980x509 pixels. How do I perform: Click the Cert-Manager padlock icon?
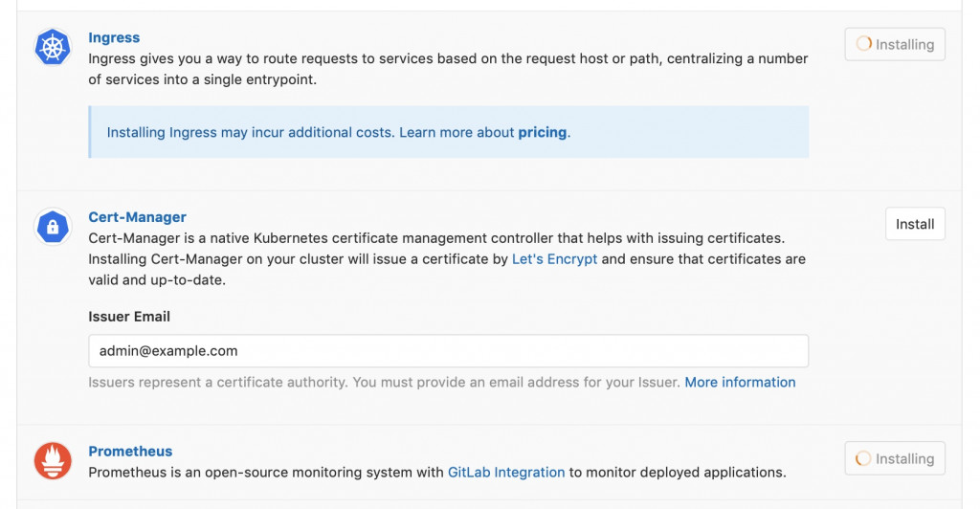click(x=54, y=227)
